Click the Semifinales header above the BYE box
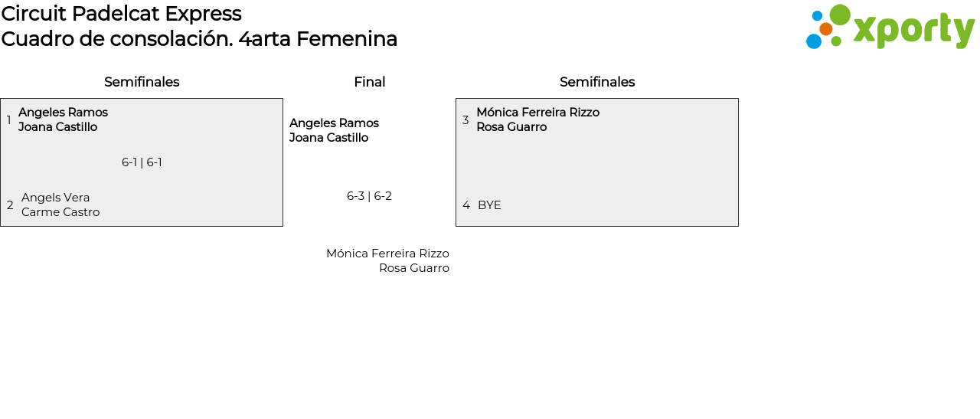Viewport: 980px width, 419px height. pos(597,82)
